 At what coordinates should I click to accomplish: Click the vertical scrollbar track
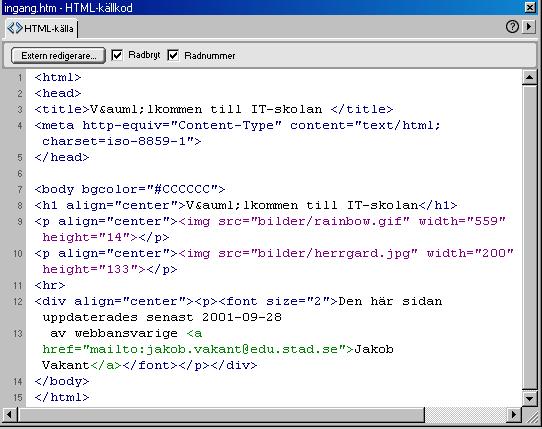tap(529, 238)
